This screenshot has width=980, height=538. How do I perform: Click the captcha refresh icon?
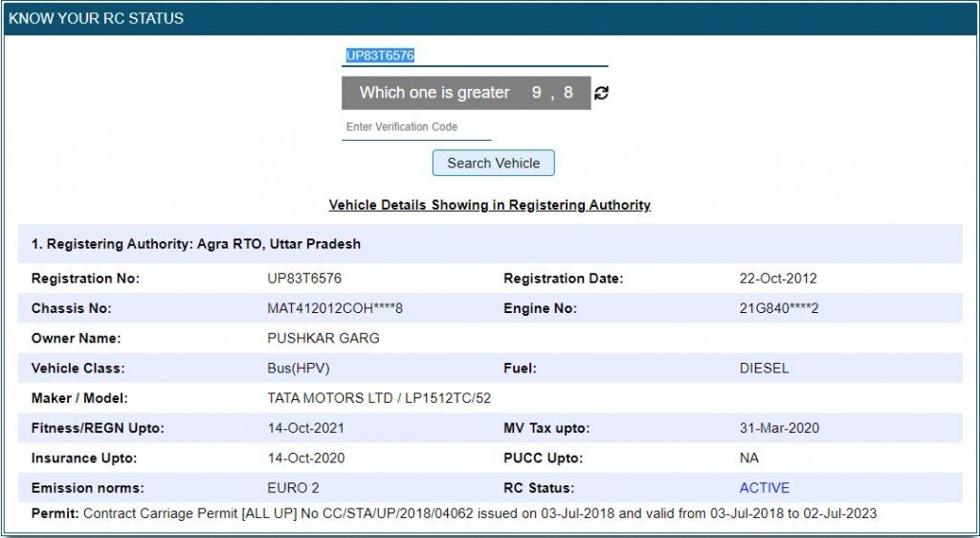tap(601, 93)
